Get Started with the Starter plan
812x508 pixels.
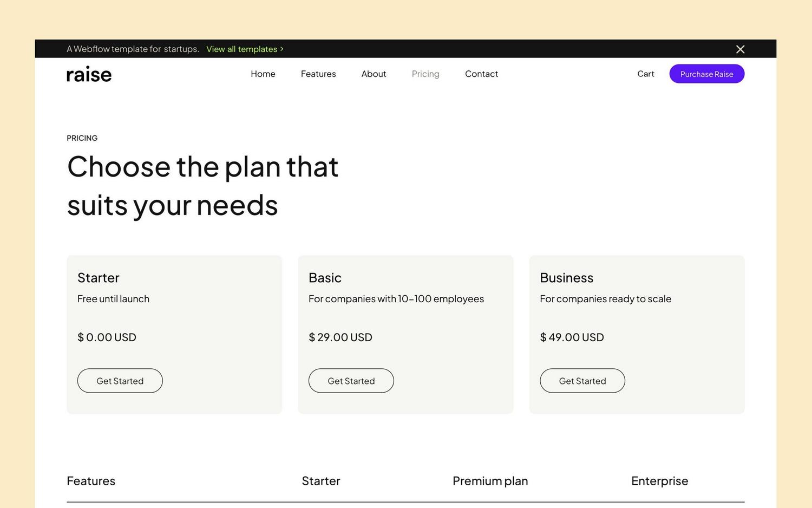pyautogui.click(x=120, y=380)
